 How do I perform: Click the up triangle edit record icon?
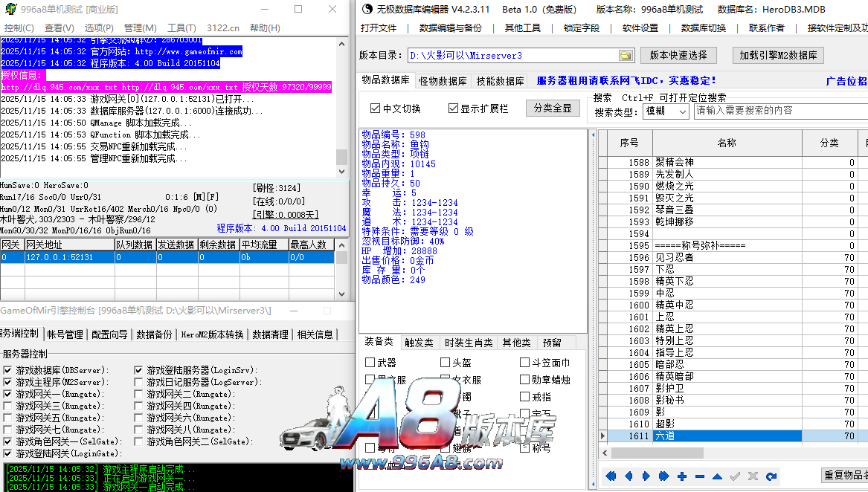click(x=717, y=476)
